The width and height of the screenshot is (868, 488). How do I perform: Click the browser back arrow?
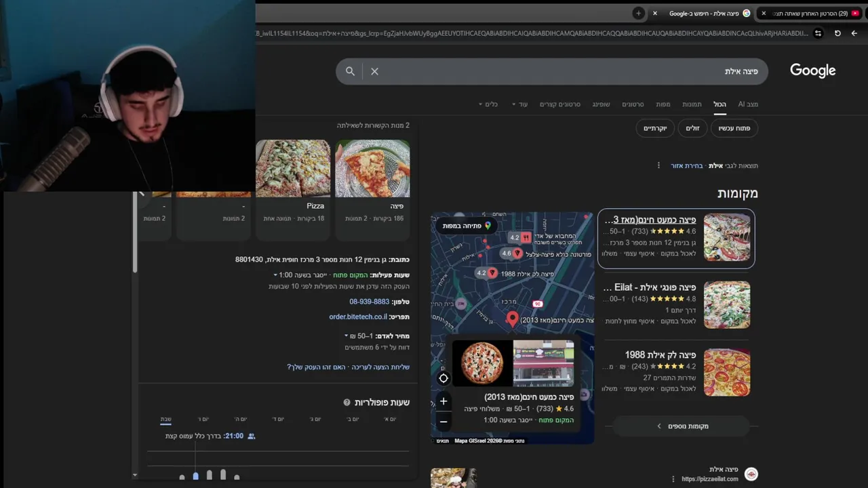pyautogui.click(x=854, y=33)
